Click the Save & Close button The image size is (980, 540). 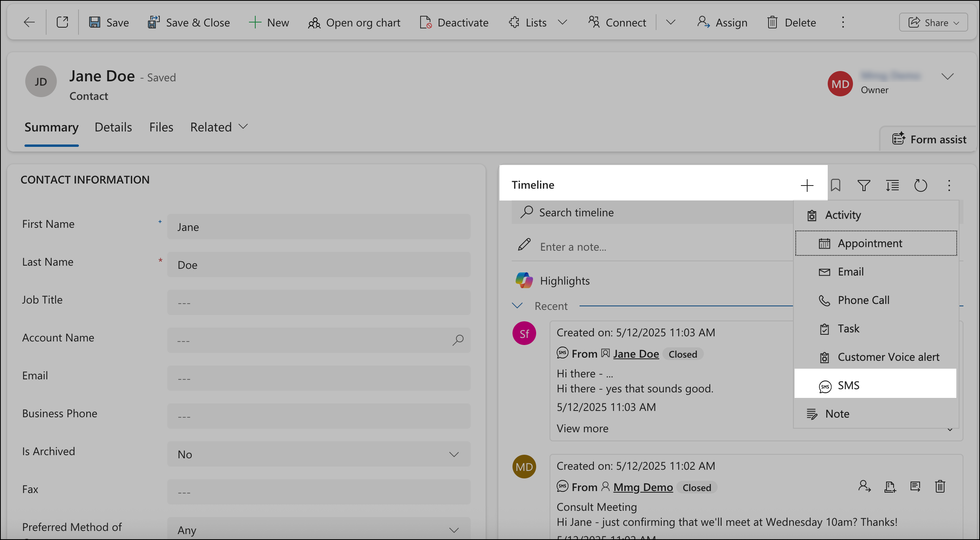[x=189, y=22]
